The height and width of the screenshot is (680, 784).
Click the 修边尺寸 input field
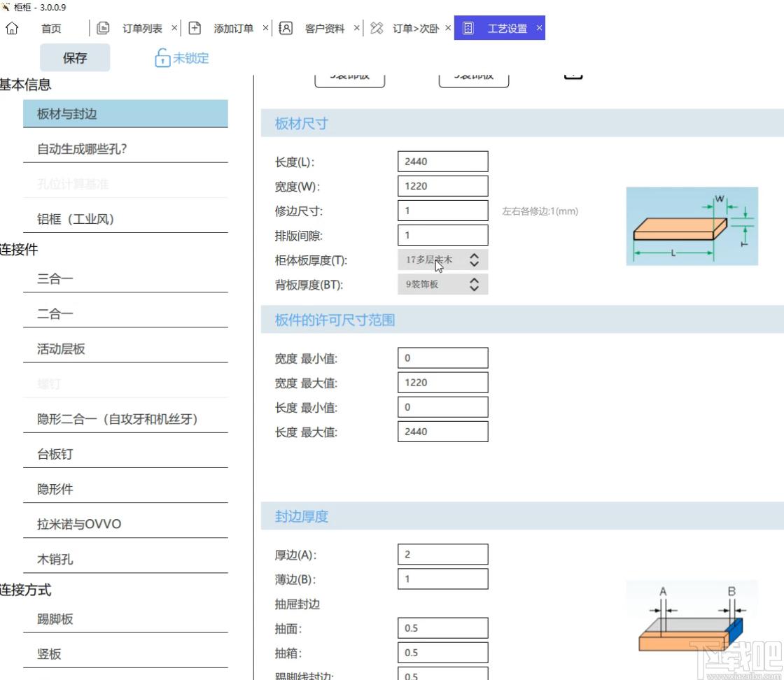coord(442,211)
